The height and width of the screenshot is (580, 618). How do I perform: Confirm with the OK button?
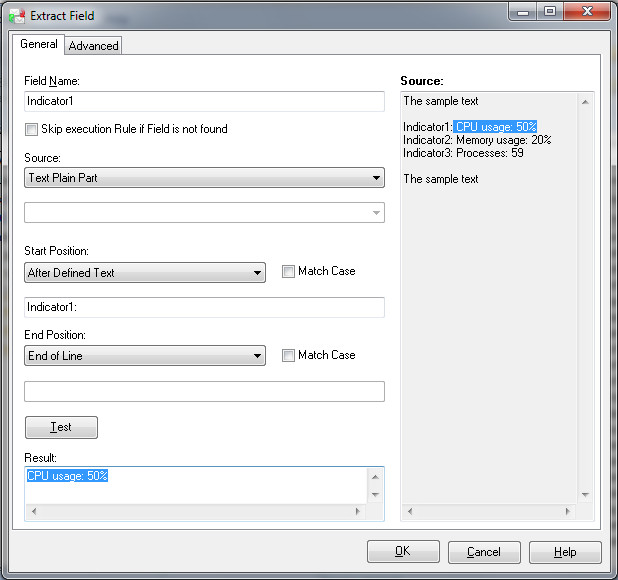[403, 551]
